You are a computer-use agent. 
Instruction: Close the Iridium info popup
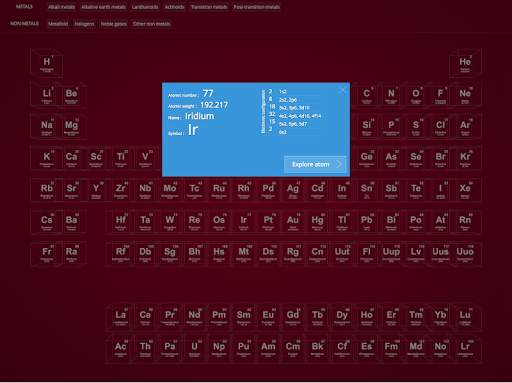(x=343, y=90)
